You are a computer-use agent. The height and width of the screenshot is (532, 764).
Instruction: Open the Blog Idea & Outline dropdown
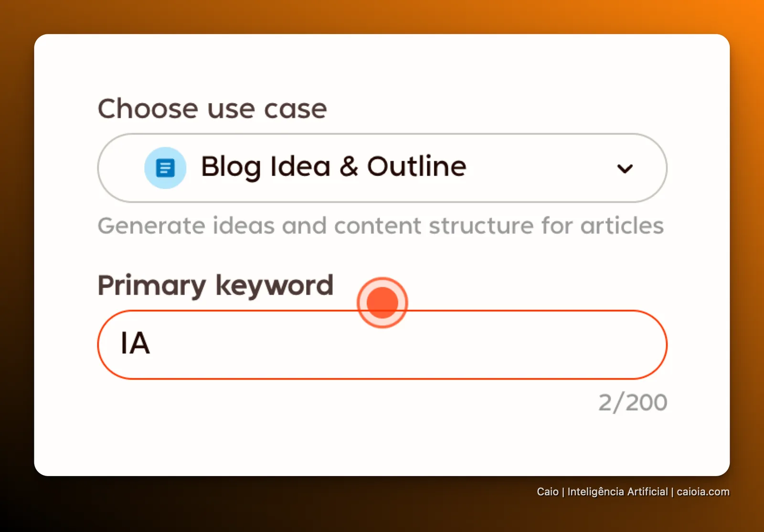[382, 168]
